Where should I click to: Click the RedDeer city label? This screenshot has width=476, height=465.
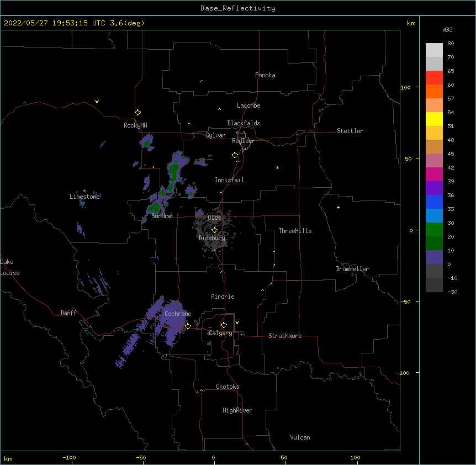tap(243, 141)
